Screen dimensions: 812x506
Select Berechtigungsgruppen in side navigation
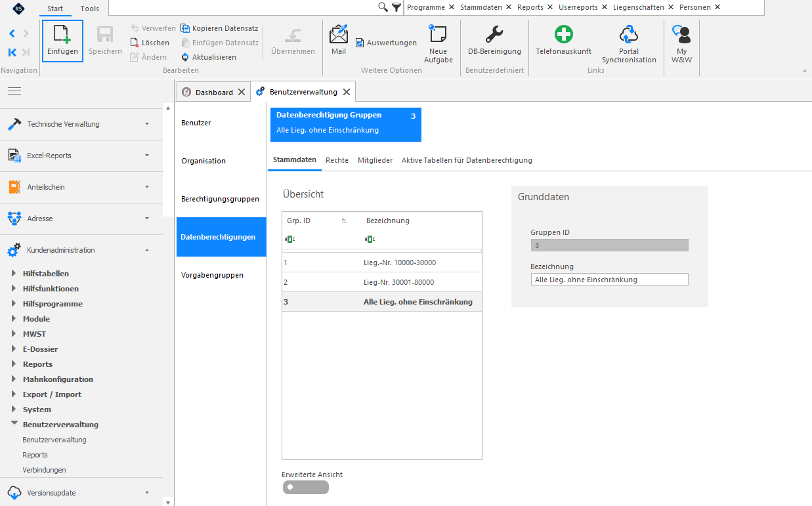[221, 199]
